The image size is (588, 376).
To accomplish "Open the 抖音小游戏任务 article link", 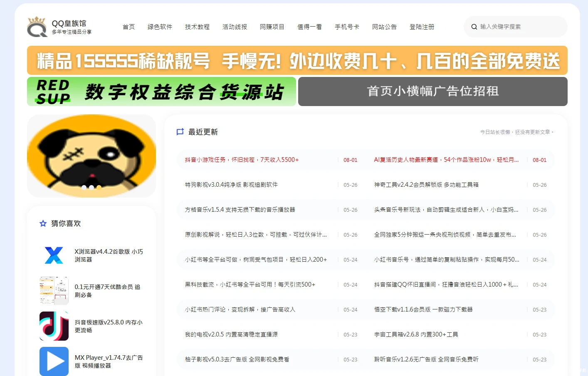I will click(x=241, y=160).
